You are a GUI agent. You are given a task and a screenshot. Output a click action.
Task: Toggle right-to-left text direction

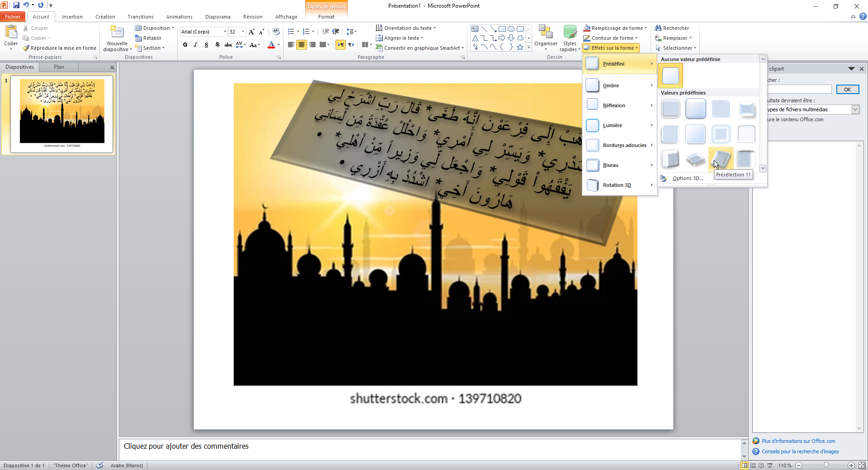click(351, 45)
